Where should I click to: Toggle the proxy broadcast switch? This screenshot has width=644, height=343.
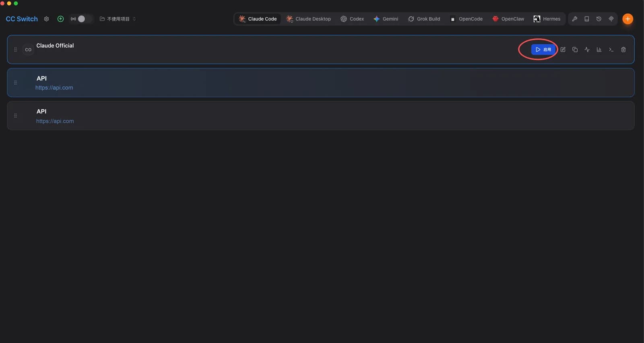(81, 19)
